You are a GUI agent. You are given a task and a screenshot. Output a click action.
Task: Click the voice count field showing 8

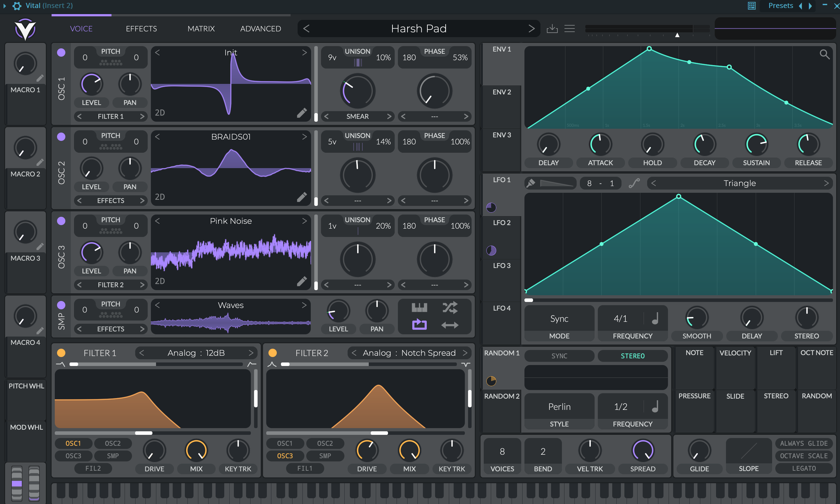point(502,451)
